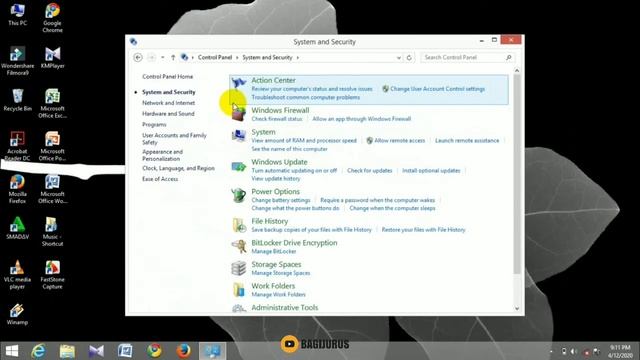Click the volume icon in system tray
The image size is (640, 360).
[x=574, y=351]
